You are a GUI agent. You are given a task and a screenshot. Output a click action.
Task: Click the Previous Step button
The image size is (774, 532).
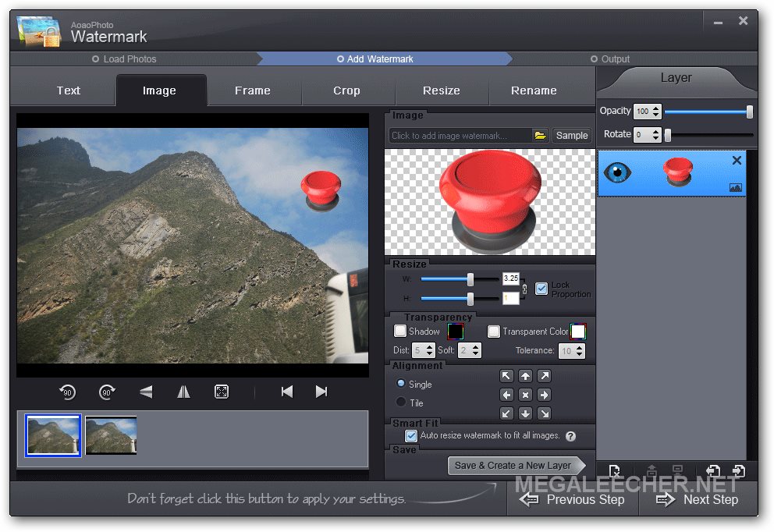[x=573, y=499]
